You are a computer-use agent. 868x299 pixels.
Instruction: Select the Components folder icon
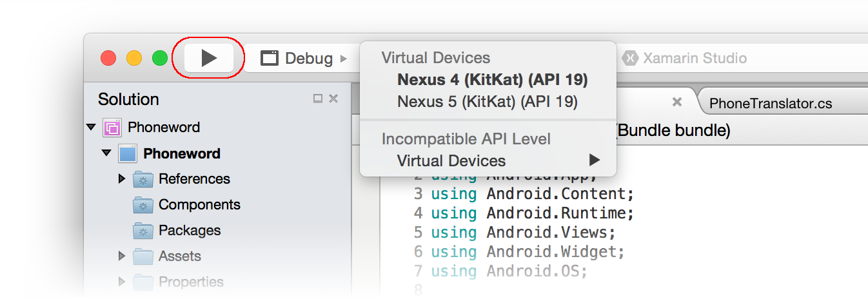coord(143,205)
